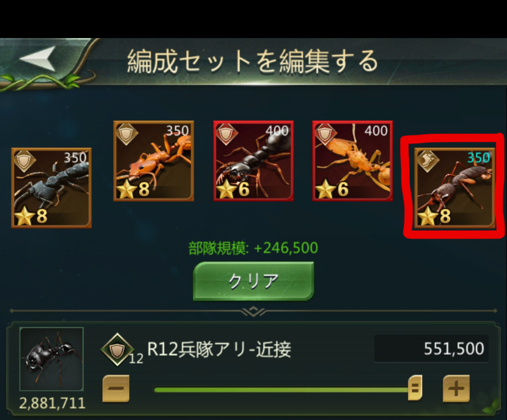
Task: Tap the R12 melee shield rank icon
Action: (x=117, y=350)
